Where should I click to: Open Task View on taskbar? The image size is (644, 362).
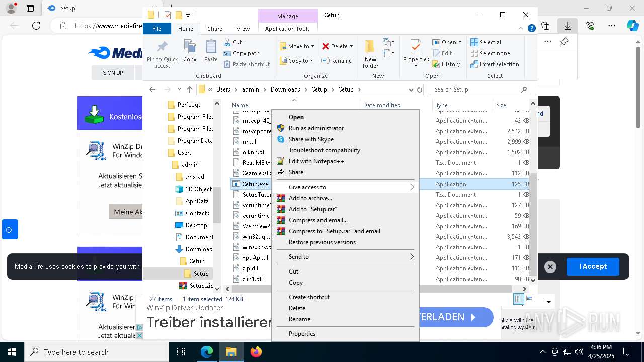tap(181, 352)
